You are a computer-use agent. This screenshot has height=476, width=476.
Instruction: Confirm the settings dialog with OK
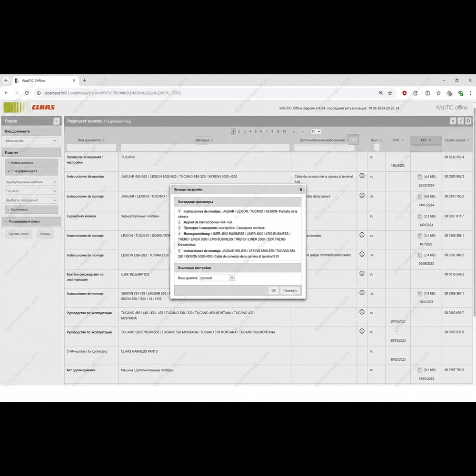click(x=274, y=290)
